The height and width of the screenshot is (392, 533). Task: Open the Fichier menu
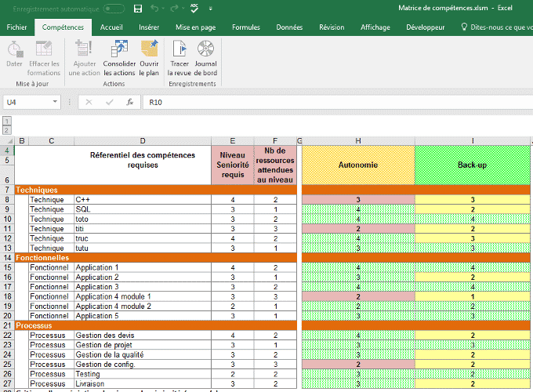(16, 27)
